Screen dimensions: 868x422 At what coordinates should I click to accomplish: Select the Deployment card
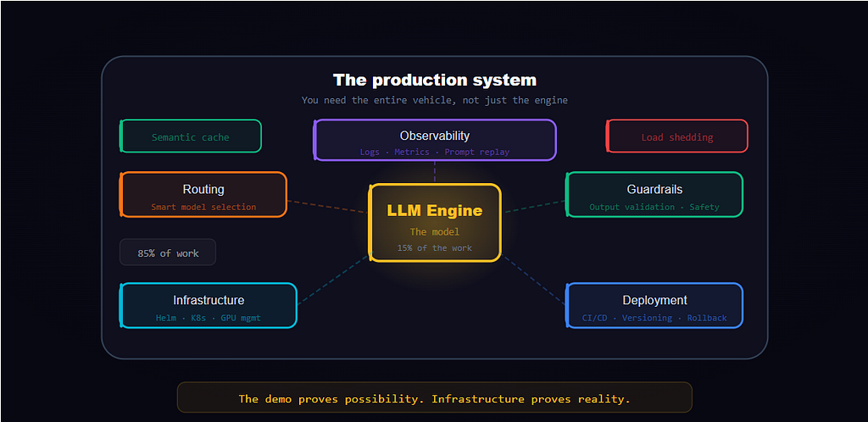654,305
